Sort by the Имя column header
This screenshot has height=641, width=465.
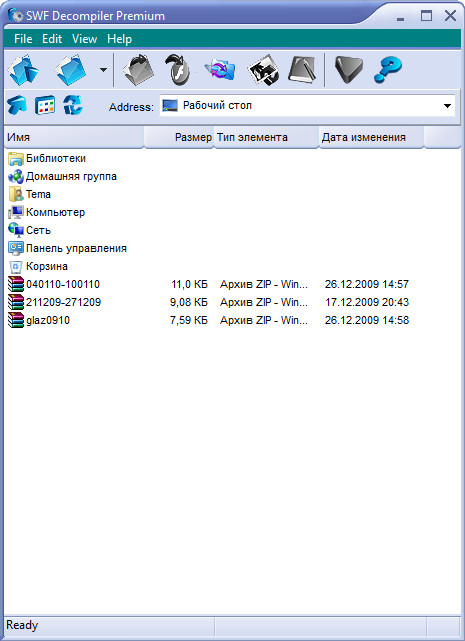coord(74,137)
